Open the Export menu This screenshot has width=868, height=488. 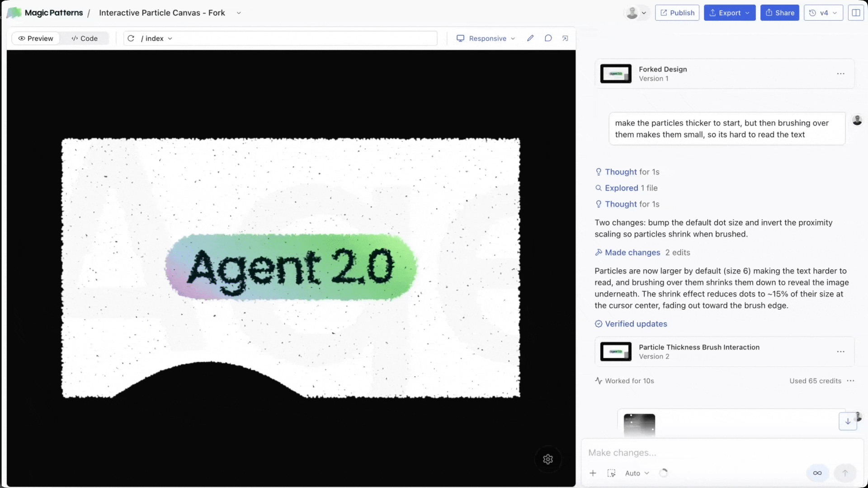pos(729,13)
